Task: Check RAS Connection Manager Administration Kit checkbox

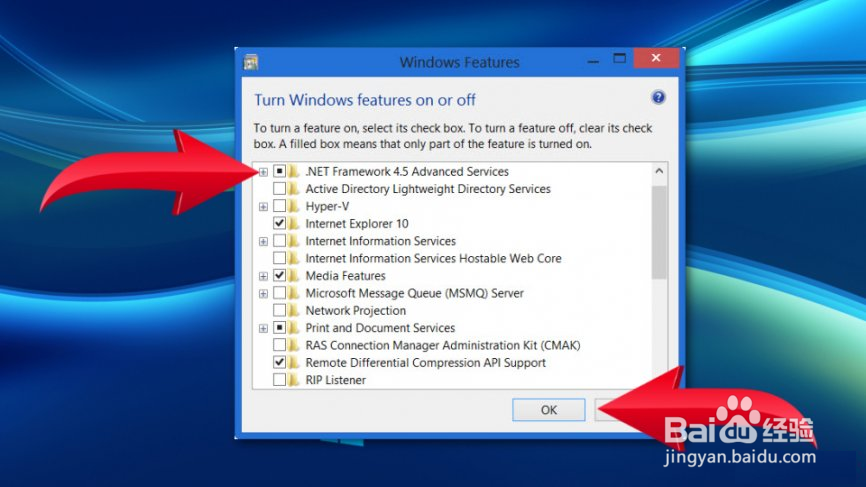Action: 279,345
